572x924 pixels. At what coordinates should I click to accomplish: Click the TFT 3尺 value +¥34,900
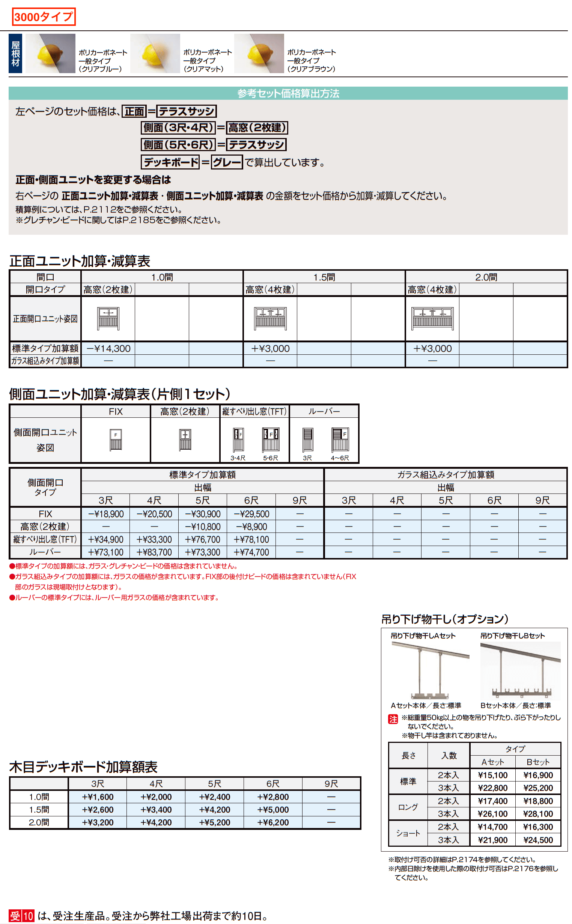[x=105, y=539]
